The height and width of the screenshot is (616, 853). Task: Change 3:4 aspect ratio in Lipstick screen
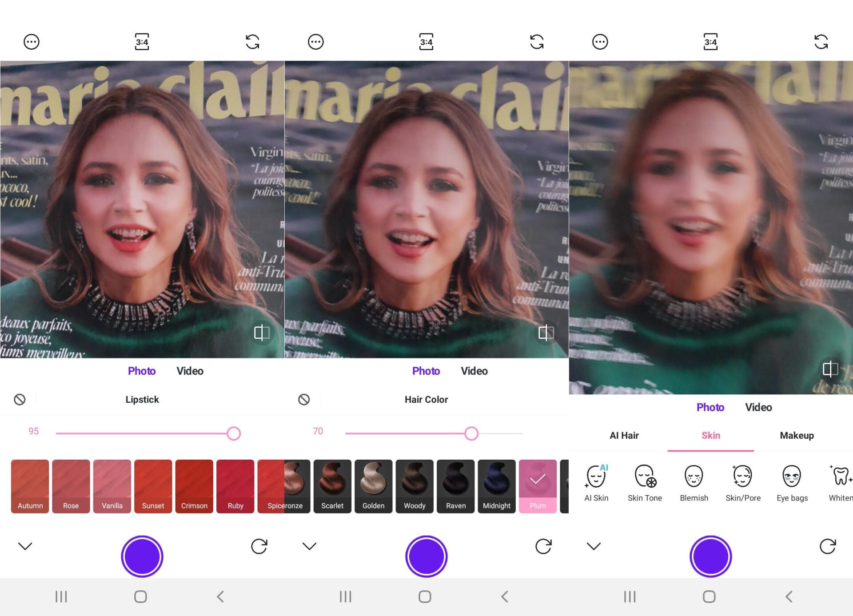point(142,42)
